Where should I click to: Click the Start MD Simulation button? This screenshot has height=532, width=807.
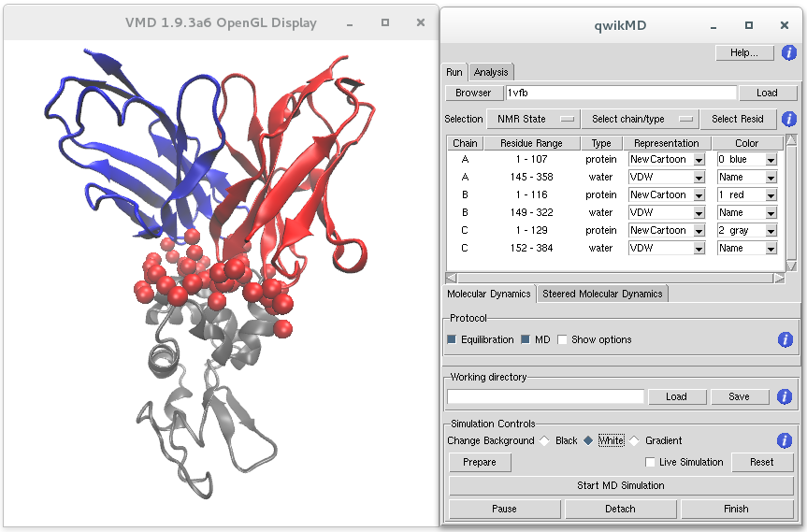point(621,485)
